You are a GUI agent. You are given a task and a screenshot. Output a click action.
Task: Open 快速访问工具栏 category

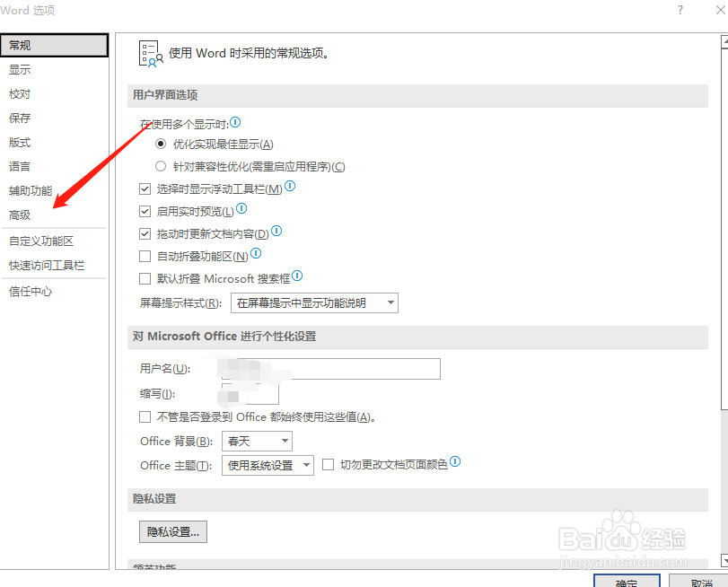click(x=55, y=265)
